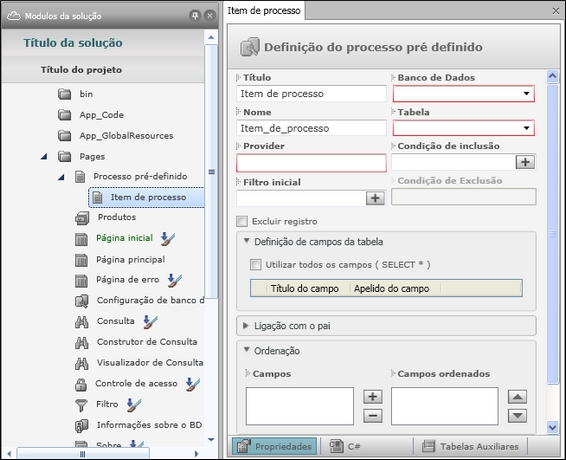Click the Campos ordenados list box

click(445, 406)
